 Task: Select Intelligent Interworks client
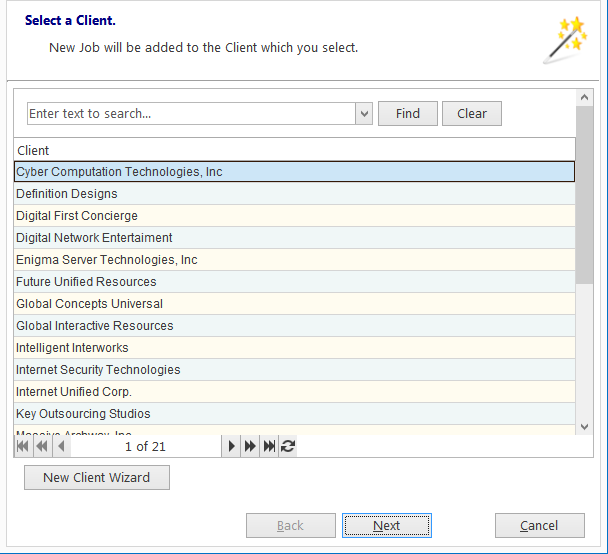tap(295, 348)
